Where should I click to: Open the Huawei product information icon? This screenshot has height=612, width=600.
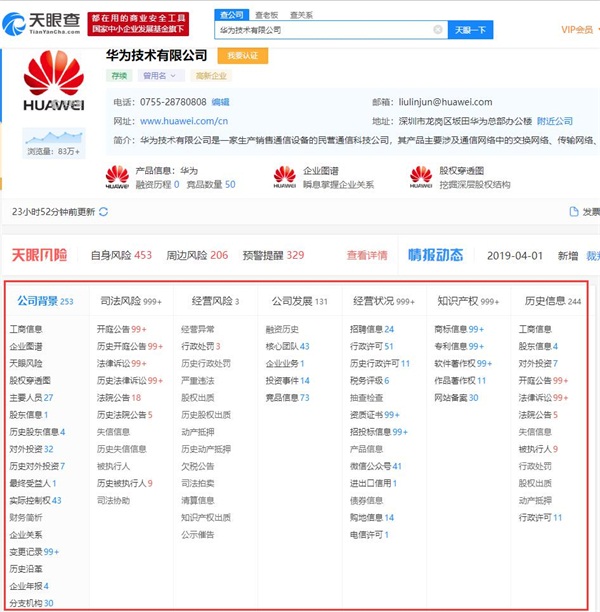[x=117, y=177]
